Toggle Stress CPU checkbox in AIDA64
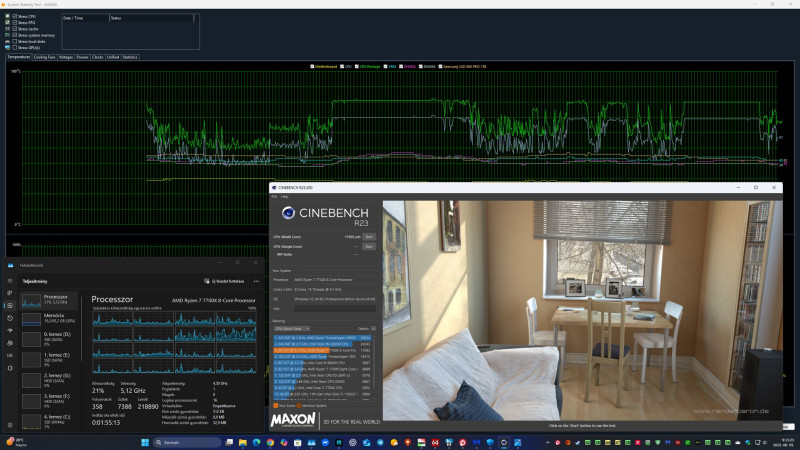Viewport: 800px width, 450px height. [x=15, y=16]
